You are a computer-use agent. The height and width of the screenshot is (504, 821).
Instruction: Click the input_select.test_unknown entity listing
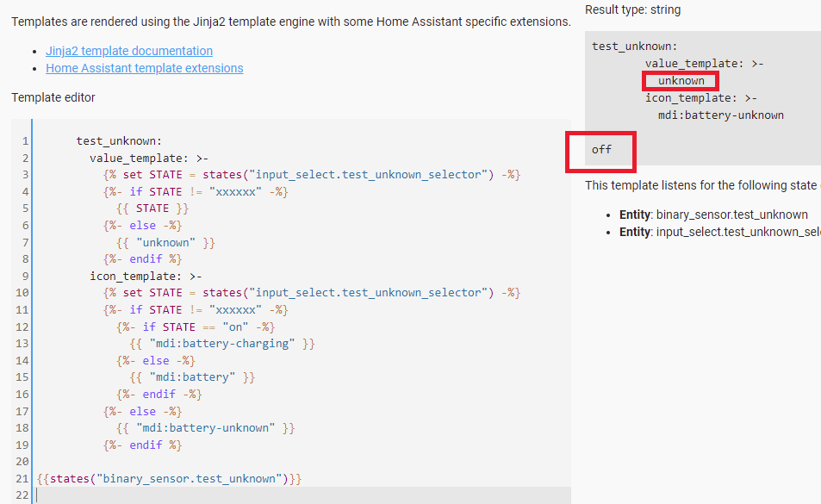(x=720, y=232)
